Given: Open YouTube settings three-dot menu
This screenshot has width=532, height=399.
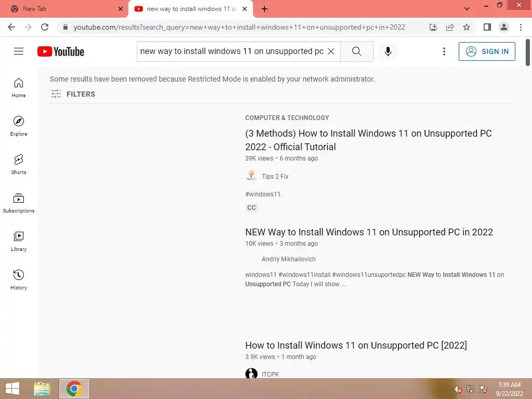Looking at the screenshot, I should tap(444, 51).
